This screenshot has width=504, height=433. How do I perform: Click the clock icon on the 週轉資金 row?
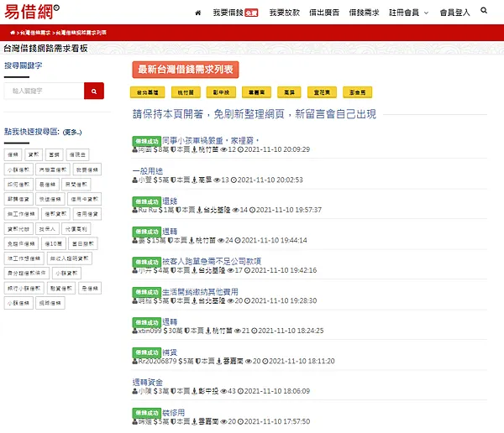point(240,392)
